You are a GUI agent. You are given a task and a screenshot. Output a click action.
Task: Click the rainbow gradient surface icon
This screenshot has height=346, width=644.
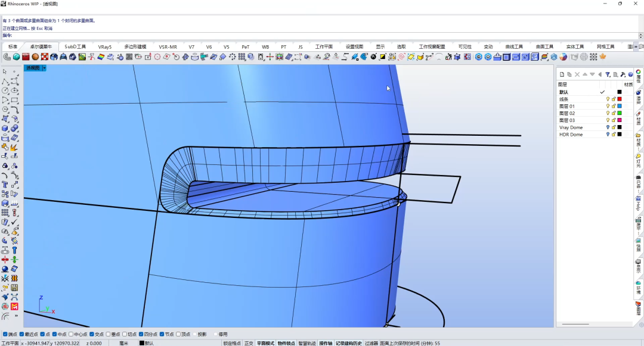point(101,57)
